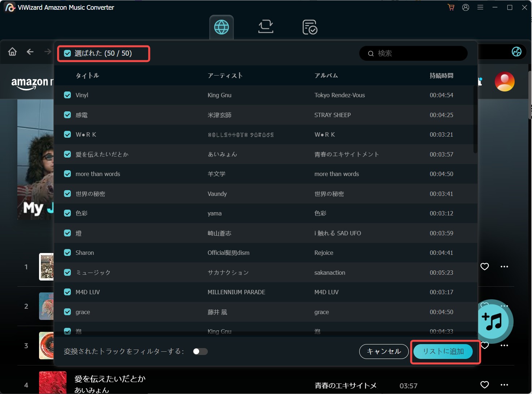Click background song title 愛を伝えたいだとか

pyautogui.click(x=110, y=379)
